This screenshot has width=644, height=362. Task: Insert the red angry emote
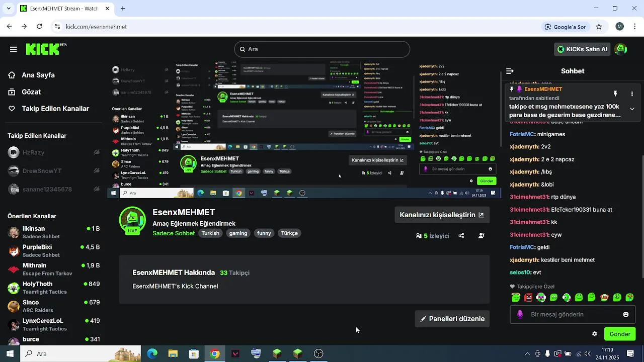528,297
